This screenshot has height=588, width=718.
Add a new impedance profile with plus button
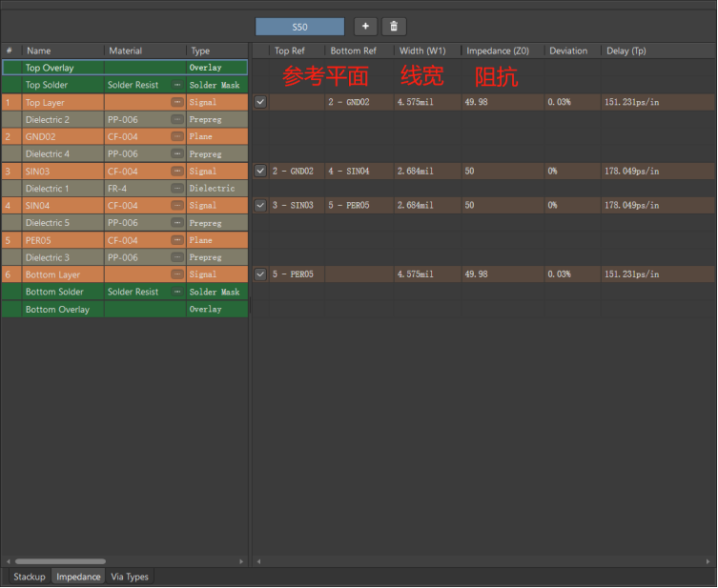tap(365, 27)
